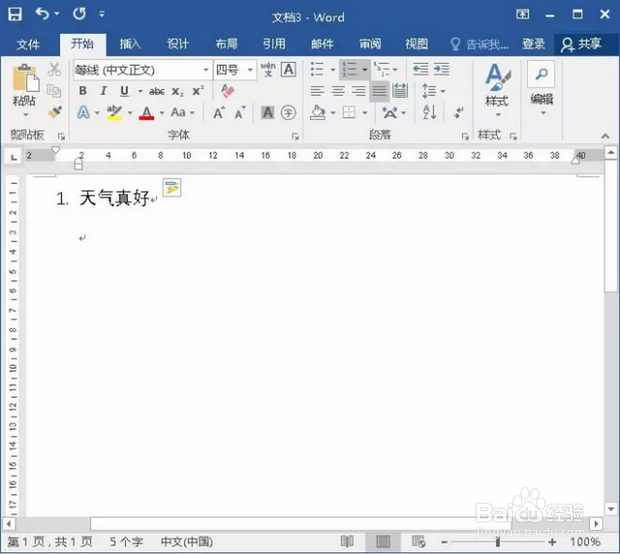The height and width of the screenshot is (554, 620).
Task: Click the shading paint bucket icon
Action: coord(318,113)
